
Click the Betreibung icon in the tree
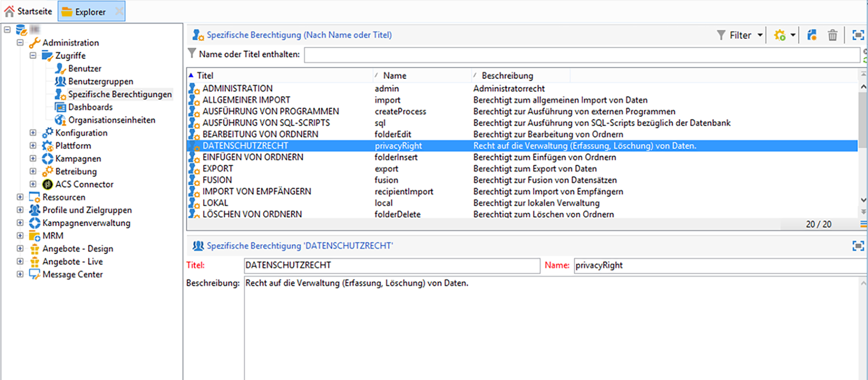click(47, 172)
